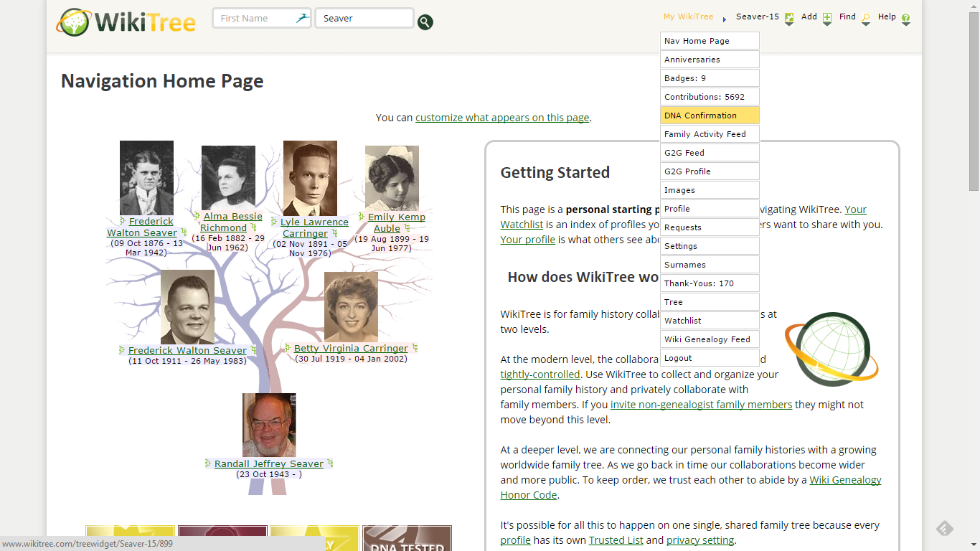Click the tree icon beside Betty Virginia Carringer
Image resolution: width=980 pixels, height=551 pixels.
[x=287, y=349]
